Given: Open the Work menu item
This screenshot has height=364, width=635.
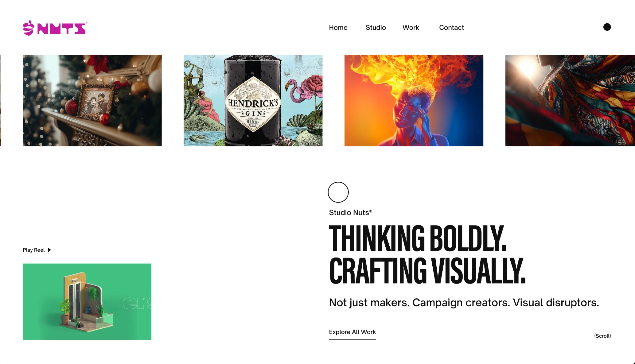Looking at the screenshot, I should click(411, 27).
